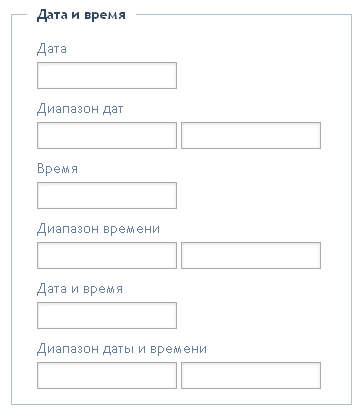Click the Время label text
364x416 pixels.
57,168
